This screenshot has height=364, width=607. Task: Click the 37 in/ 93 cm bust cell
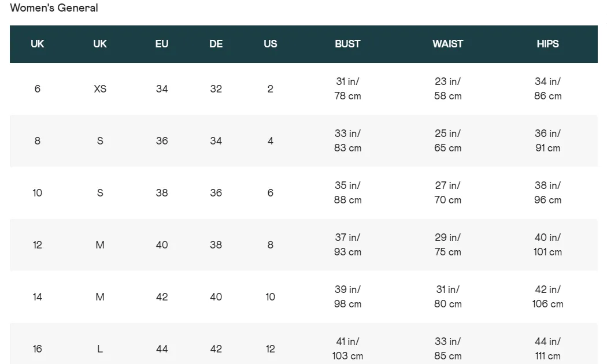click(347, 244)
